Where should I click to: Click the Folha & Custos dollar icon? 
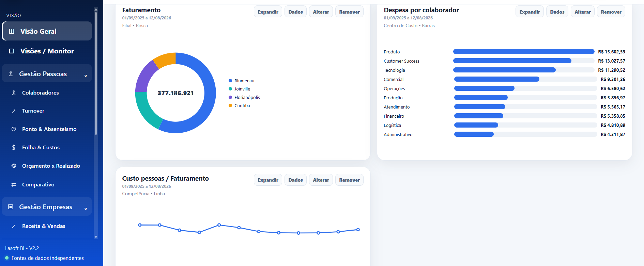point(14,148)
